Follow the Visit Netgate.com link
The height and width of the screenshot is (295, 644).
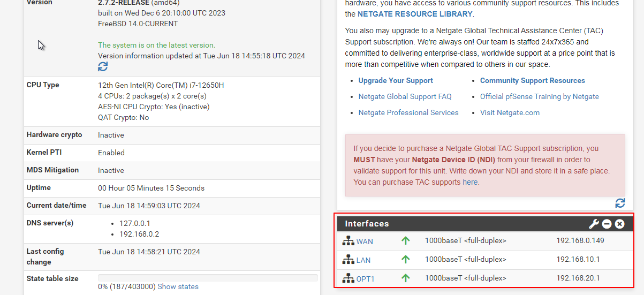click(510, 112)
